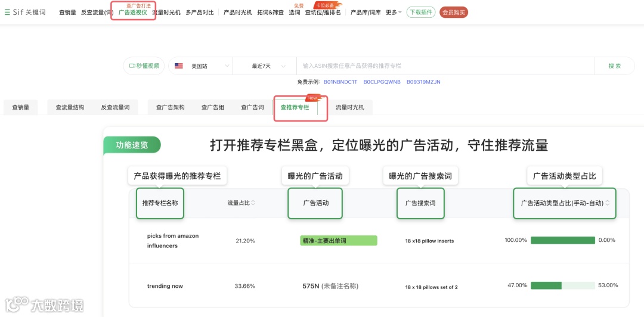Select 广告透视仪 in top navigation
644x317 pixels.
[132, 13]
